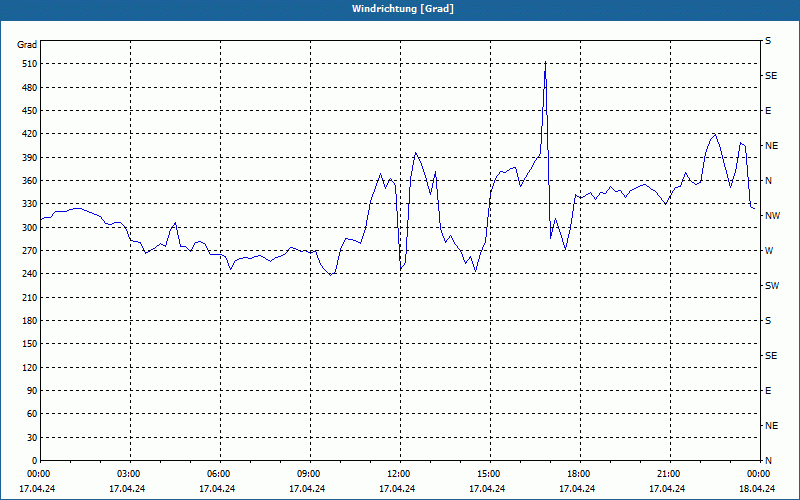This screenshot has height=500, width=800.
Task: Click the 21:00 time axis label
Action: (670, 474)
